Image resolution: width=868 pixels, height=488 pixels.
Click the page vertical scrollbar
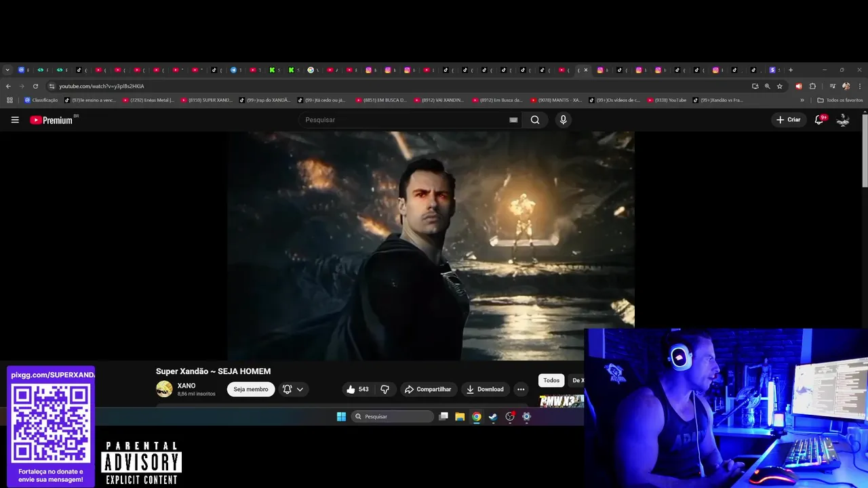pos(865,152)
